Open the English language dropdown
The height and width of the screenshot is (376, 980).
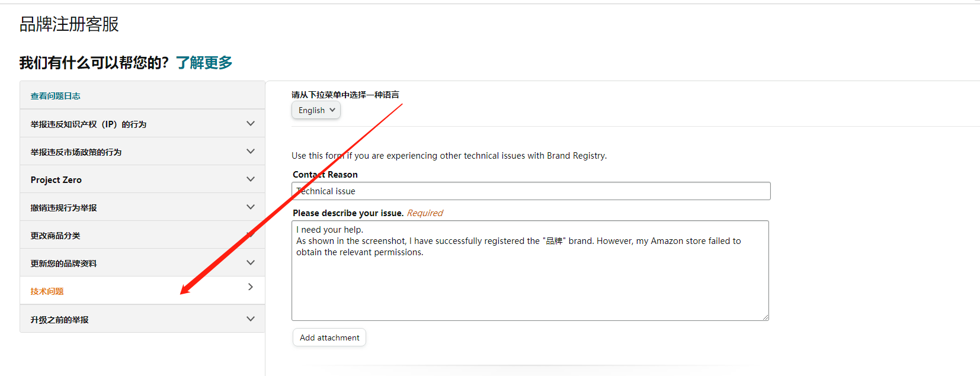click(x=316, y=110)
